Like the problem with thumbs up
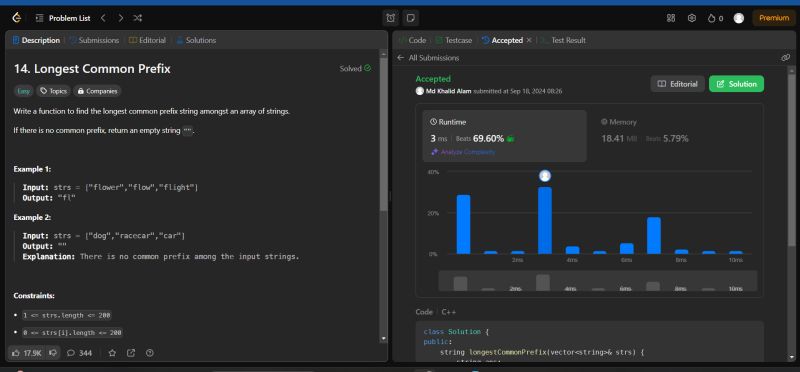This screenshot has width=800, height=372. 26,353
